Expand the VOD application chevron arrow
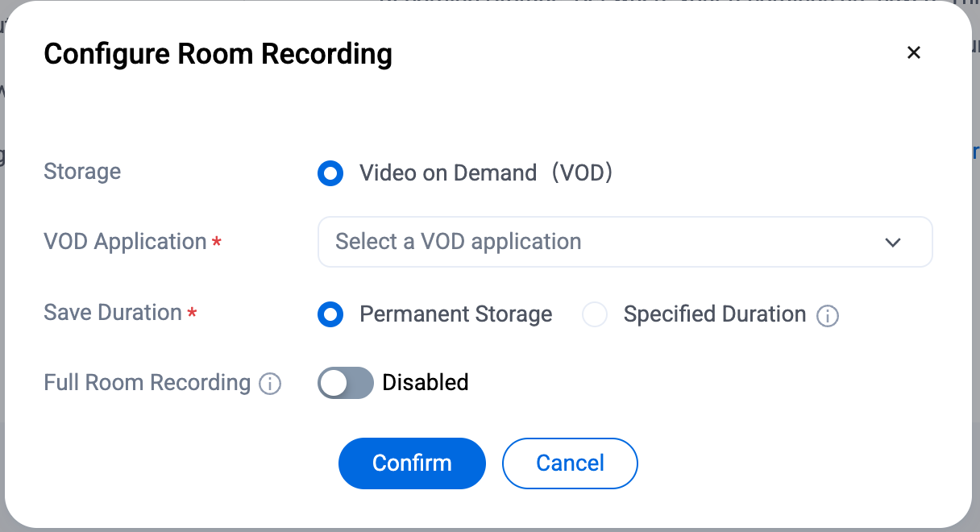 click(x=892, y=243)
